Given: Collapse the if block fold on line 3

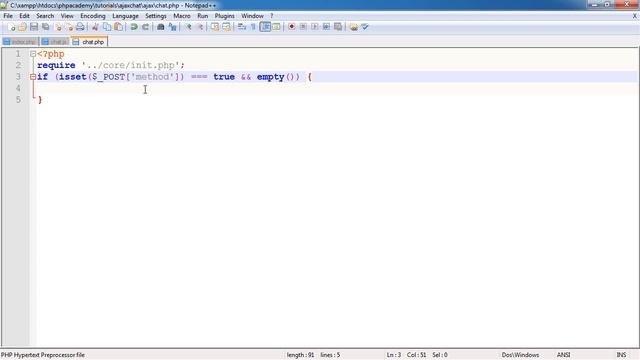Looking at the screenshot, I should (x=33, y=77).
